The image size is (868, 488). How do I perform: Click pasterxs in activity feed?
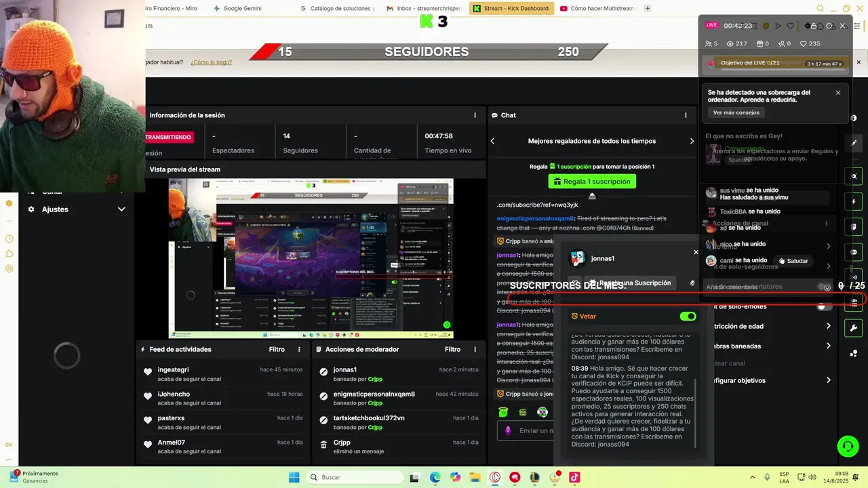point(171,418)
